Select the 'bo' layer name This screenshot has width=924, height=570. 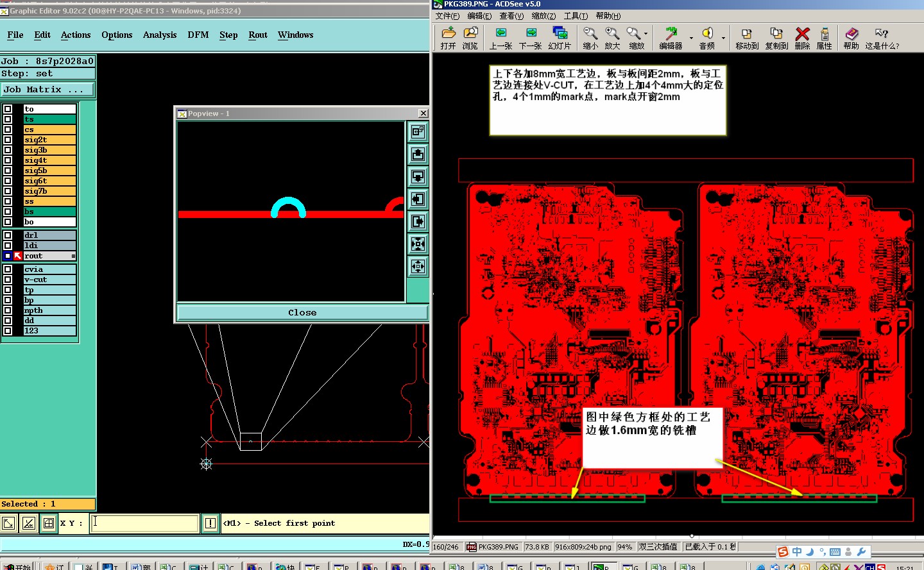pyautogui.click(x=50, y=222)
